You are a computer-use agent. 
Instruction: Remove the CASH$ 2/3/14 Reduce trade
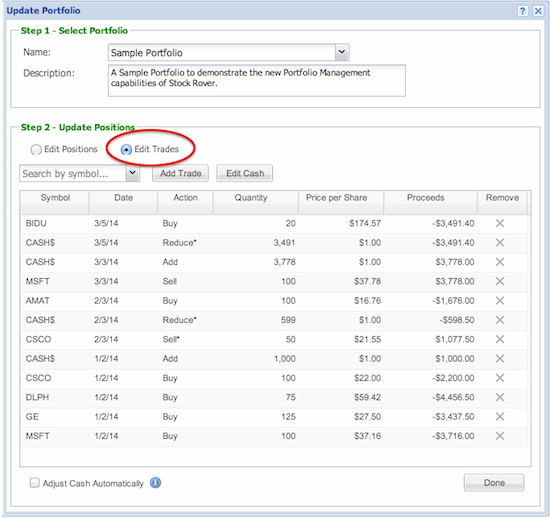click(500, 319)
